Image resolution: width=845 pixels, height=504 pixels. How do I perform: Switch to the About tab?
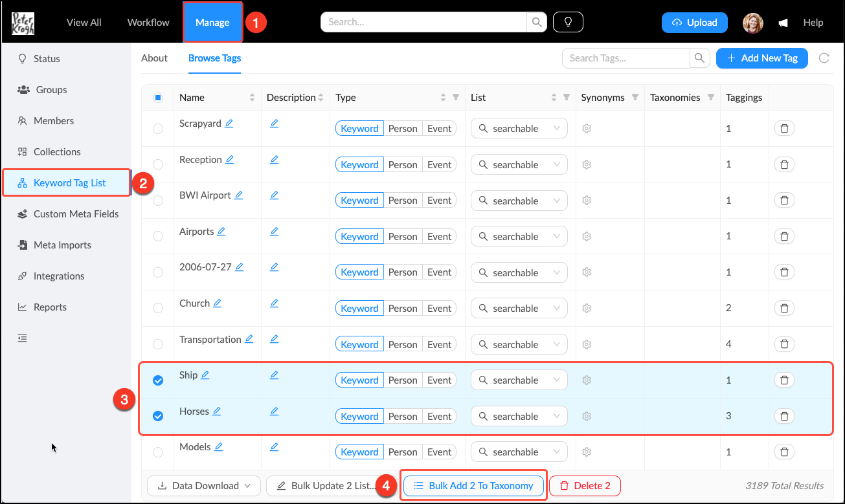154,58
